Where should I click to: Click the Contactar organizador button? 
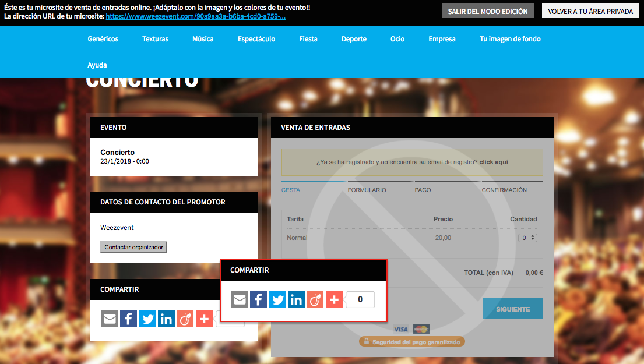click(x=133, y=248)
